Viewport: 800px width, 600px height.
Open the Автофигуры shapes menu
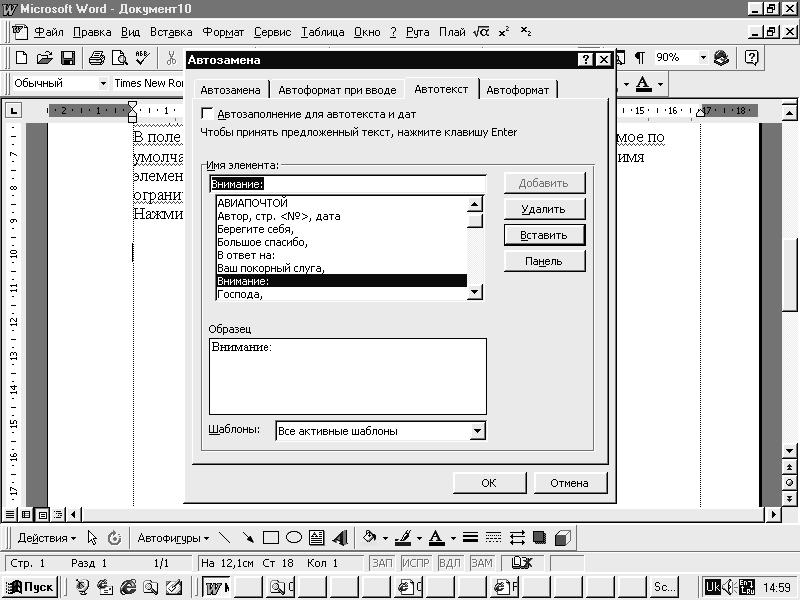[x=173, y=538]
